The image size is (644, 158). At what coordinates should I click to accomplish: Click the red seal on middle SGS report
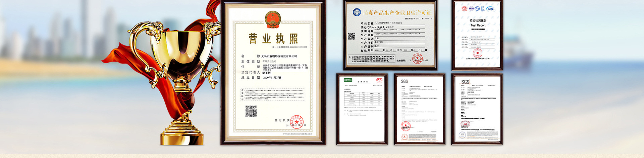click(406, 126)
